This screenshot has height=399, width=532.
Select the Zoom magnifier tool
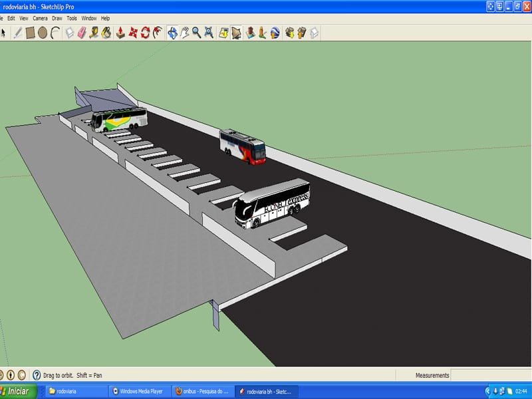(197, 33)
